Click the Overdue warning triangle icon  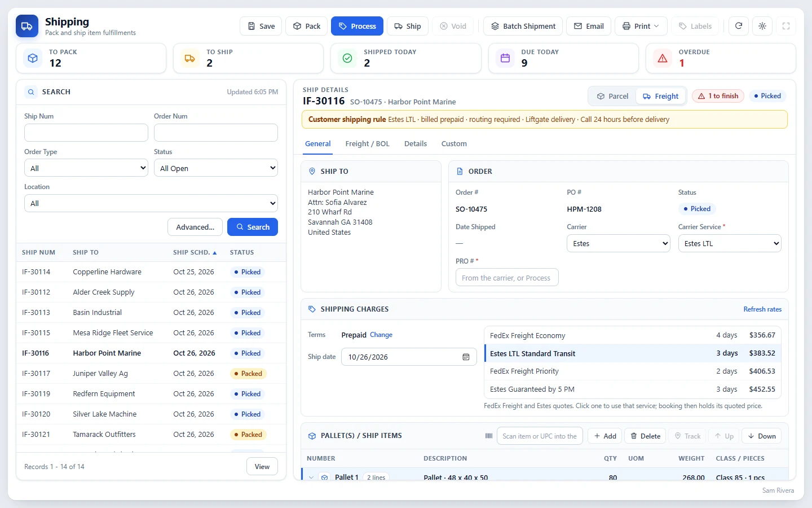pos(663,58)
